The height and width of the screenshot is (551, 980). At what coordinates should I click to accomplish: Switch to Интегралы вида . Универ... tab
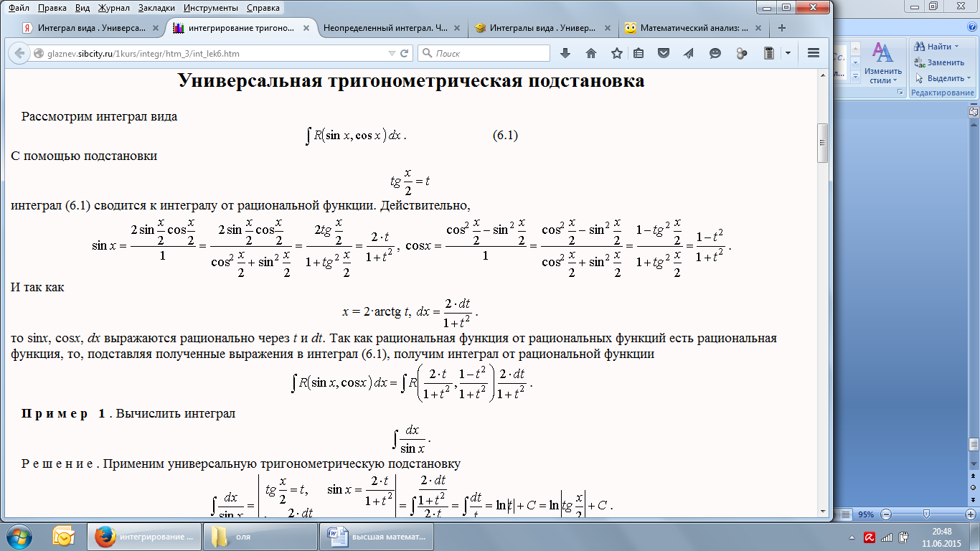coord(543,29)
